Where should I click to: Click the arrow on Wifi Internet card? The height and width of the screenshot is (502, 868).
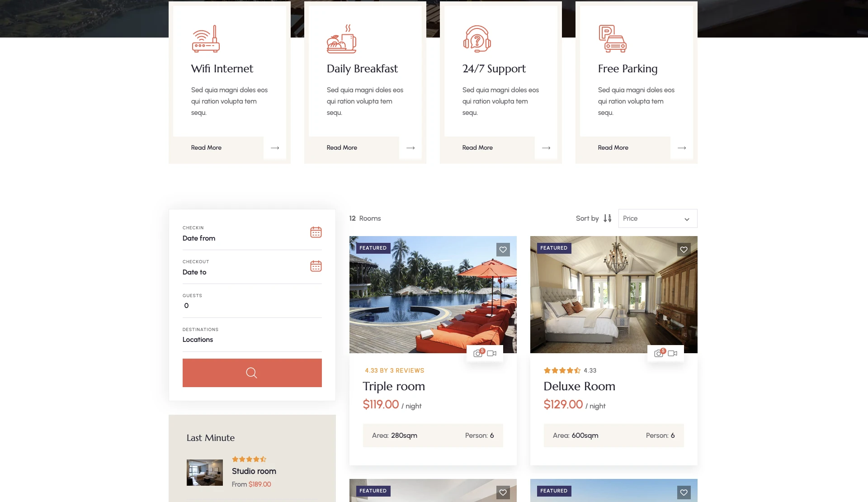[x=275, y=148]
